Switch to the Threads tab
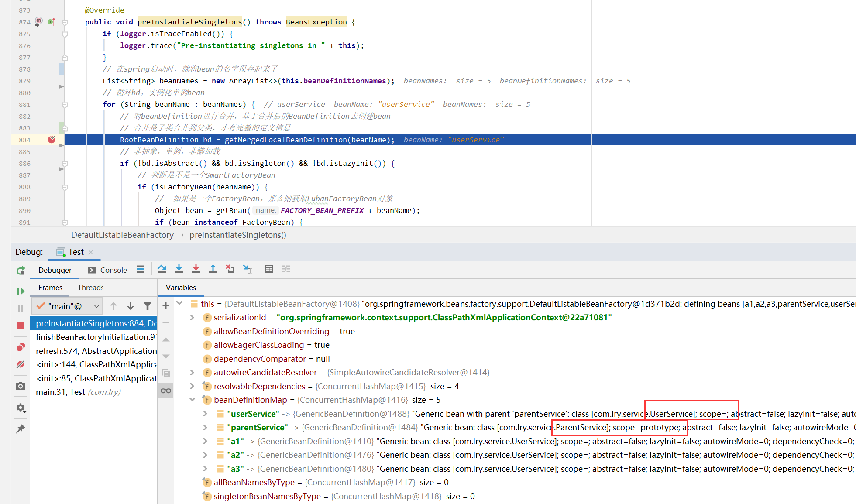 click(x=91, y=288)
